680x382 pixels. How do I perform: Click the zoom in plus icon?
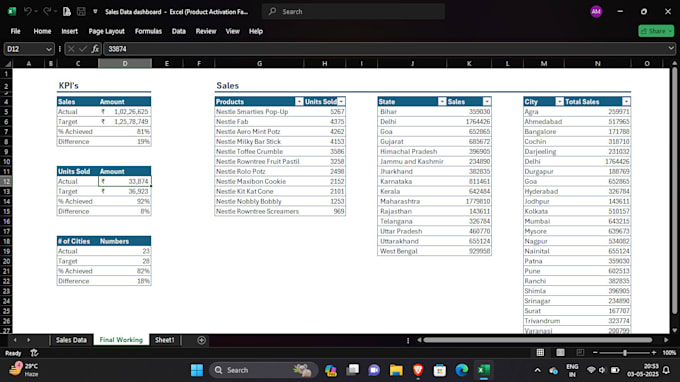[x=654, y=353]
